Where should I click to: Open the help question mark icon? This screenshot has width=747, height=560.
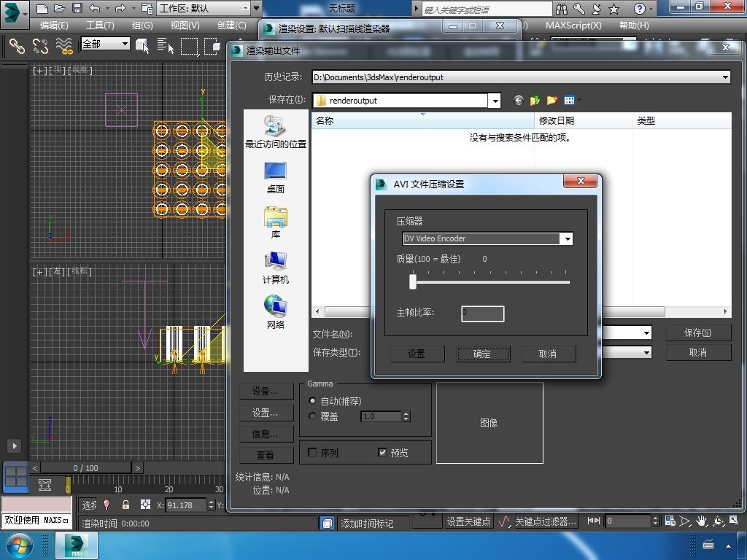pos(640,9)
